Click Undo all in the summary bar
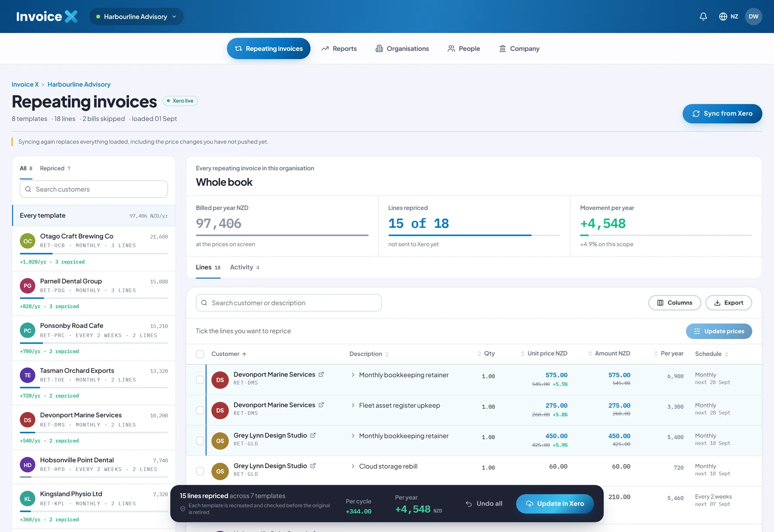 pyautogui.click(x=484, y=504)
